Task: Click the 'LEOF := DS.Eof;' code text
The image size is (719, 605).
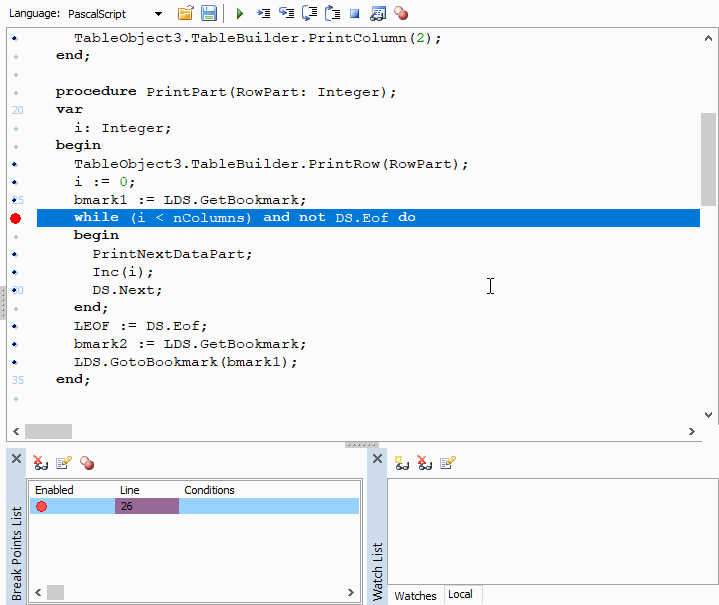Action: [x=141, y=326]
